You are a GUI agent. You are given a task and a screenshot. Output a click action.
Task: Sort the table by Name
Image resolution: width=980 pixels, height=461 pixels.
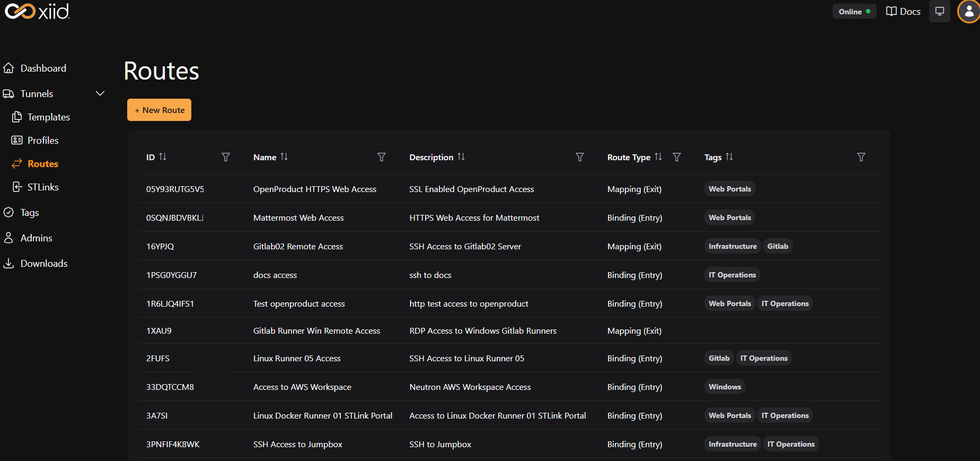click(x=284, y=157)
